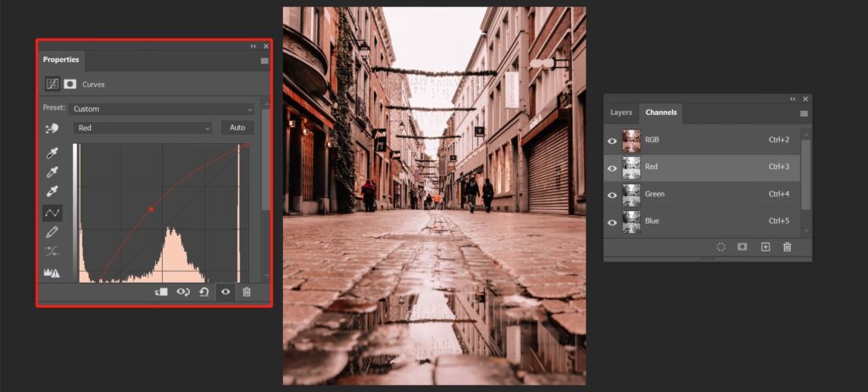
Task: Toggle Curves layer visibility in Properties panel
Action: [x=225, y=291]
